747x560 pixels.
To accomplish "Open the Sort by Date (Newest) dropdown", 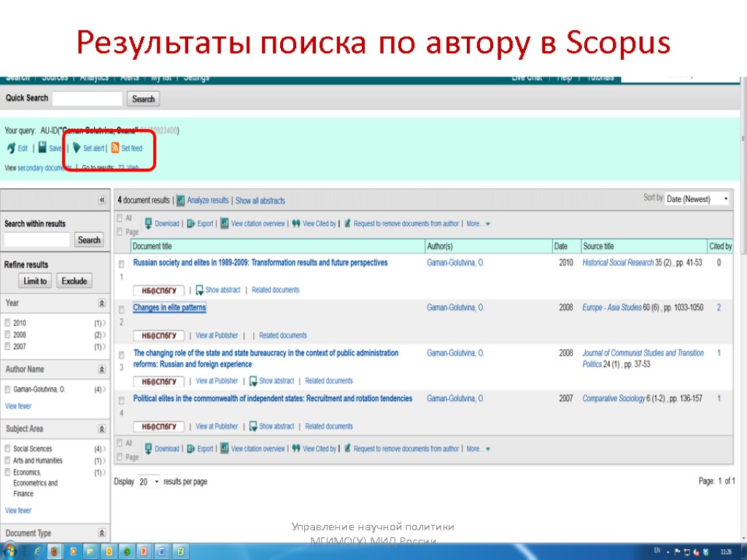I will click(x=697, y=198).
